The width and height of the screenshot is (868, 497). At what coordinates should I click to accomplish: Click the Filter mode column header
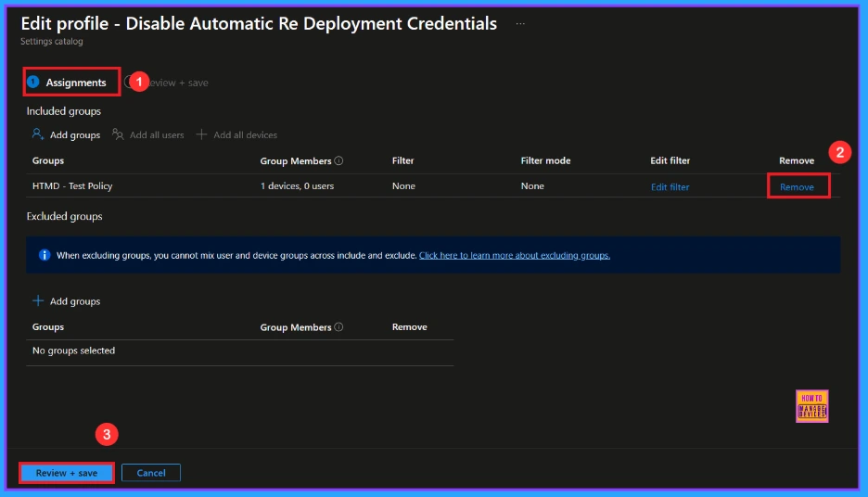click(545, 161)
